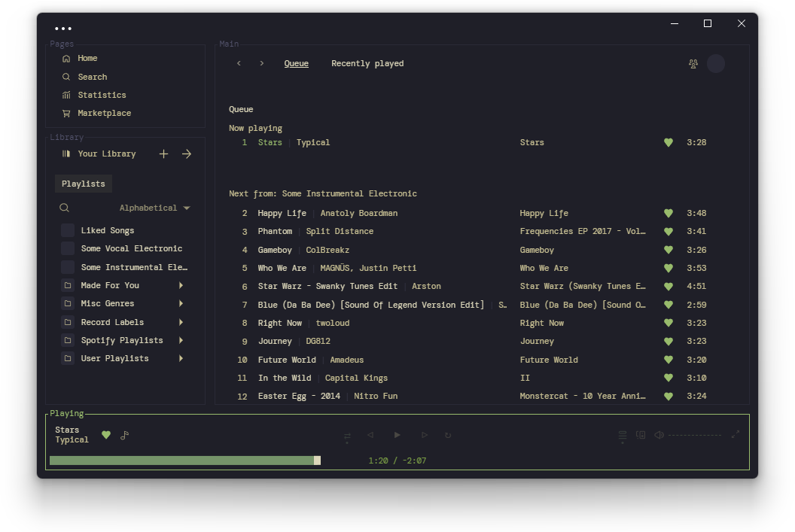Skip to the next track

pos(425,435)
